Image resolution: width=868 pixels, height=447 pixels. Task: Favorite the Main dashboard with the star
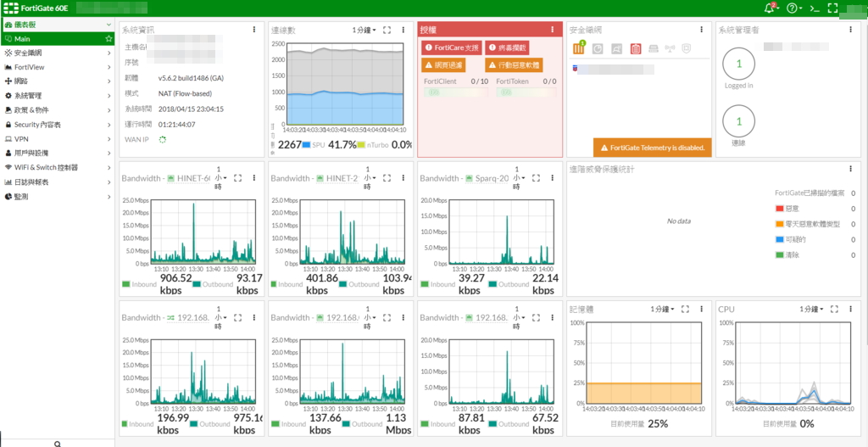109,39
